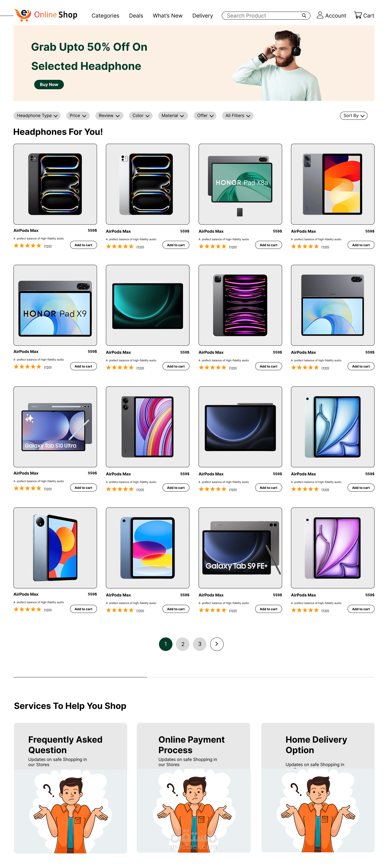Open the shopping Cart icon
The height and width of the screenshot is (868, 388).
coord(358,15)
